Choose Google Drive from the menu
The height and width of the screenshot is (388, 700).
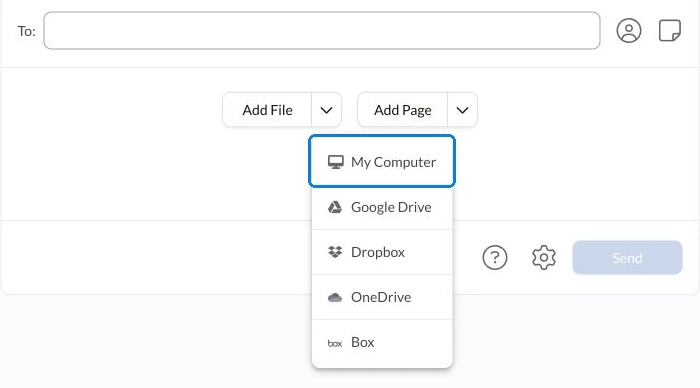(382, 207)
